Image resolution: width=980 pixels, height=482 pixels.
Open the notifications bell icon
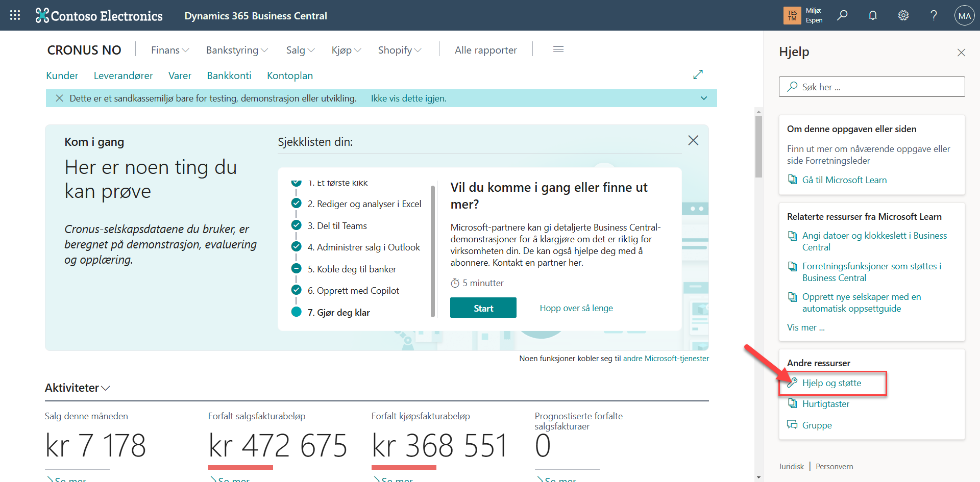[x=873, y=15]
